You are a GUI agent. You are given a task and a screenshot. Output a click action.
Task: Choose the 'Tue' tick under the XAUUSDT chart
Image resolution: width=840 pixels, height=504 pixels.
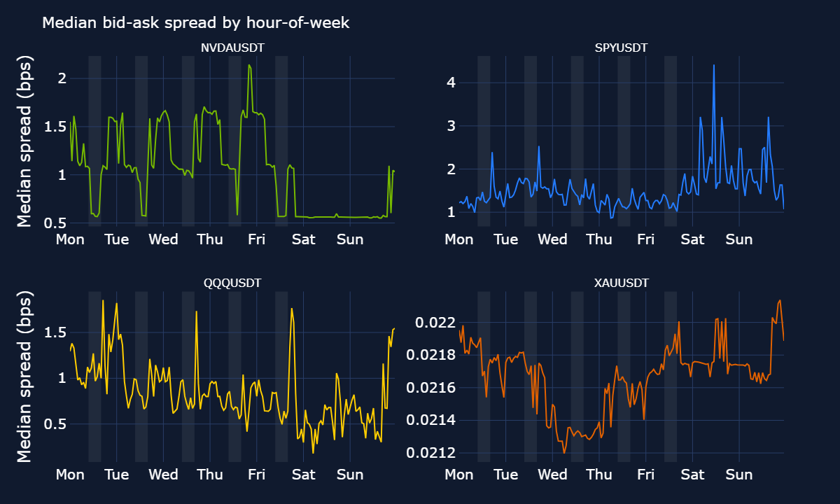tap(506, 475)
